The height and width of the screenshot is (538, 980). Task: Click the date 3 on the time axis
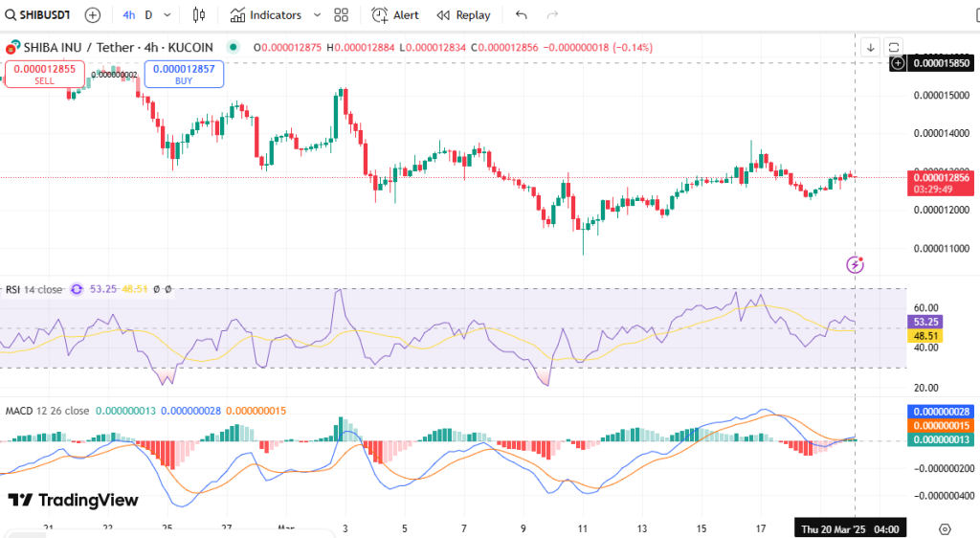345,529
